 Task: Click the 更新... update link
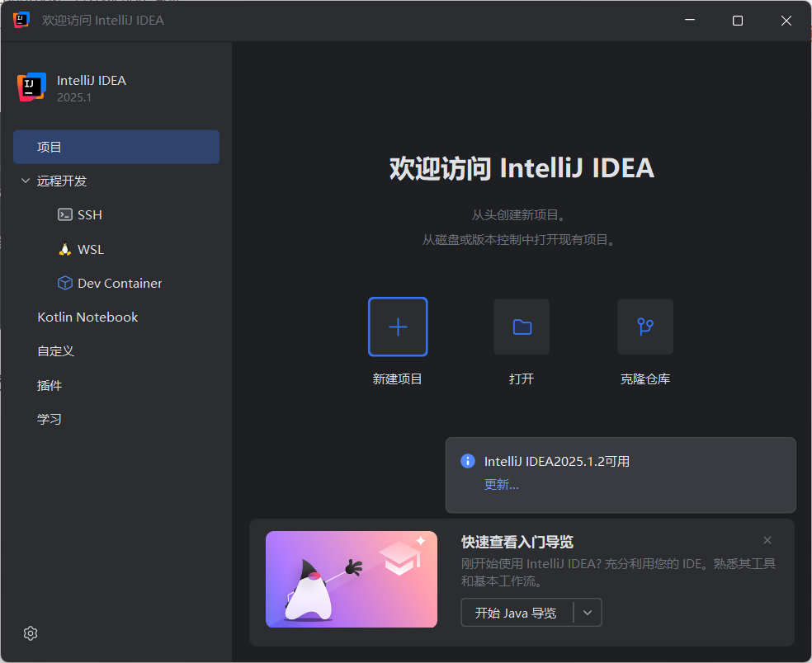[x=501, y=484]
